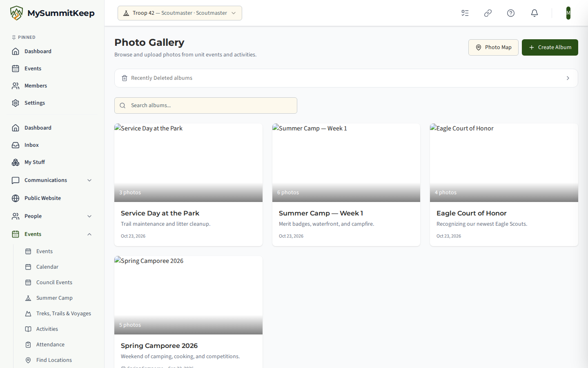Viewport: 588px width, 368px height.
Task: Click '6 photos' label on Summer Camp
Action: coord(288,193)
